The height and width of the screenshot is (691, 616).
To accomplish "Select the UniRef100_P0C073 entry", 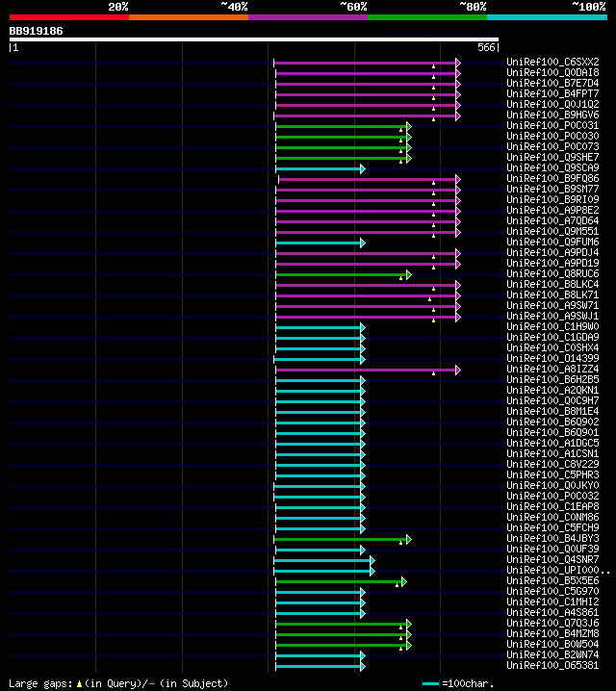I will click(552, 146).
